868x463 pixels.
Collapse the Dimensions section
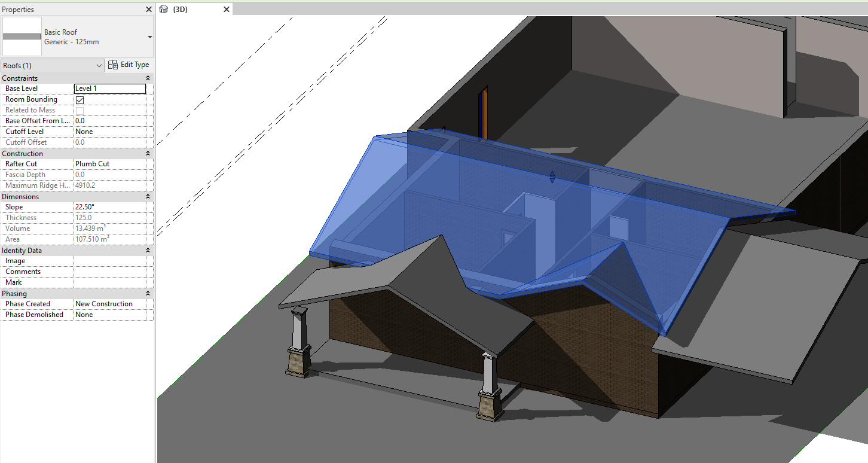click(149, 196)
